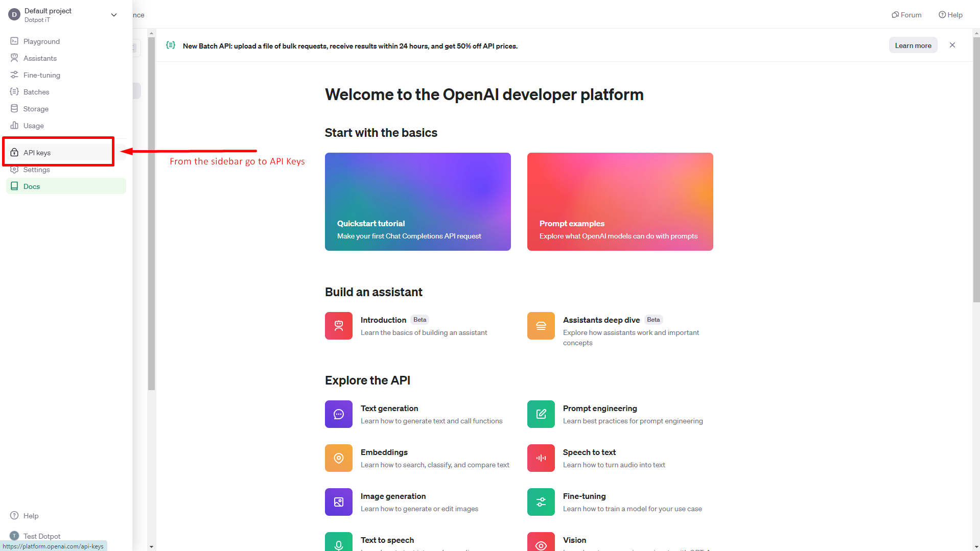Click the API keys lock icon
The width and height of the screenshot is (980, 551).
point(14,152)
